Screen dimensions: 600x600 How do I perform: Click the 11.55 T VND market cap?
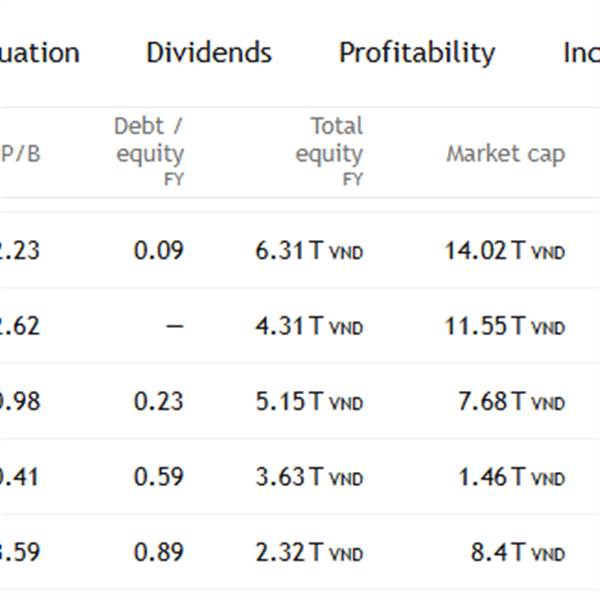504,326
